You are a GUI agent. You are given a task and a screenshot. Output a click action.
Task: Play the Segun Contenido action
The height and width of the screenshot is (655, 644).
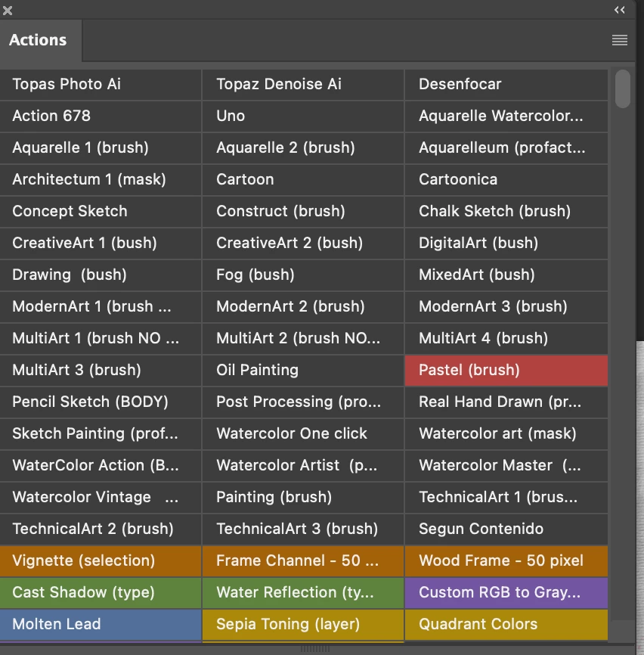(x=506, y=529)
